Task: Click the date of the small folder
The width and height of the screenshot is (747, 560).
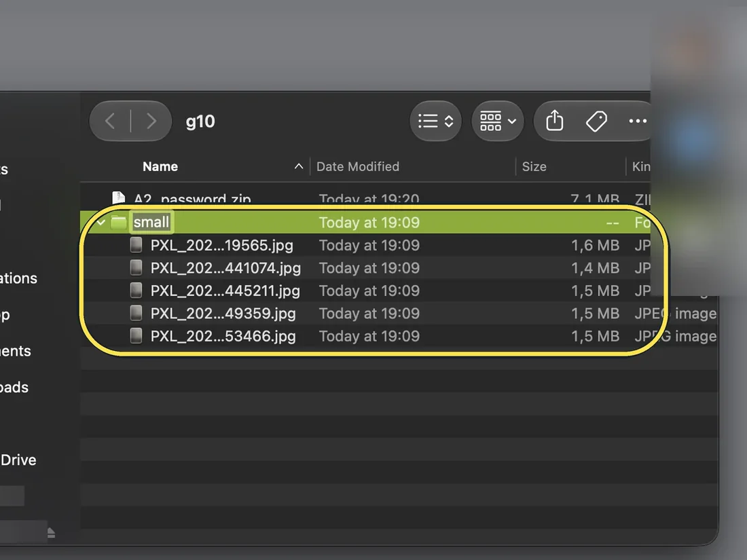Action: (369, 223)
